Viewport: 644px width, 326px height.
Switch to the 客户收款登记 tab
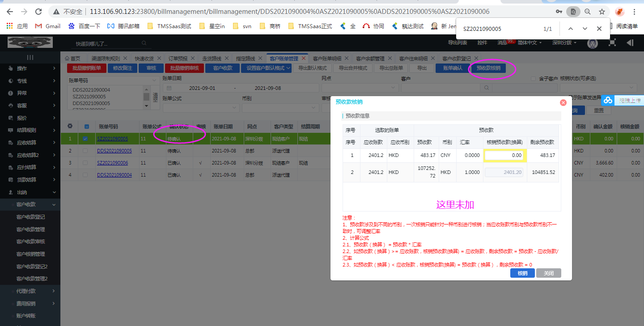(457, 59)
